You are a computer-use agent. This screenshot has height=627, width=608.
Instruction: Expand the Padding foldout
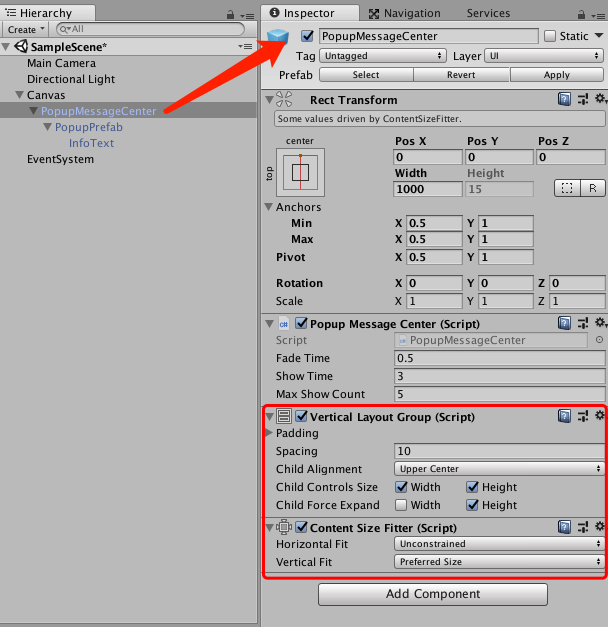tap(269, 432)
